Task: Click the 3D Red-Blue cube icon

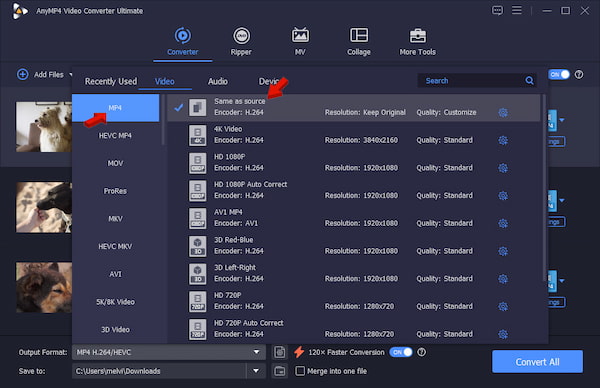Action: (197, 246)
